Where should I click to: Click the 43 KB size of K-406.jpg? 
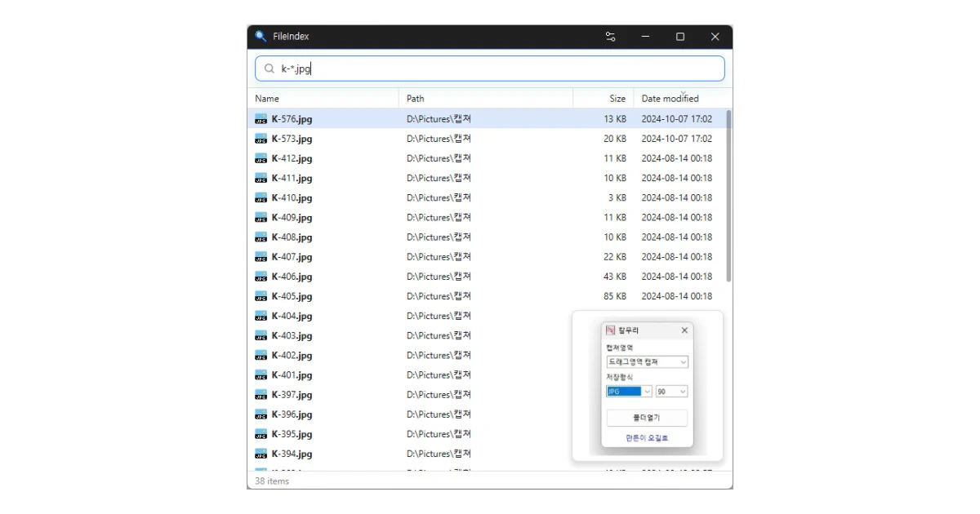point(615,277)
